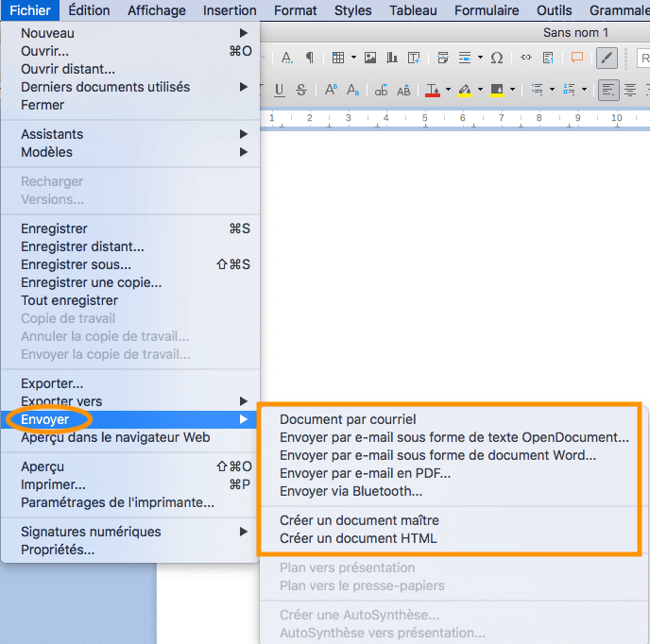Viewport: 650px width, 644px height.
Task: Toggle the formatting marks pilcrow icon
Action: point(309,58)
